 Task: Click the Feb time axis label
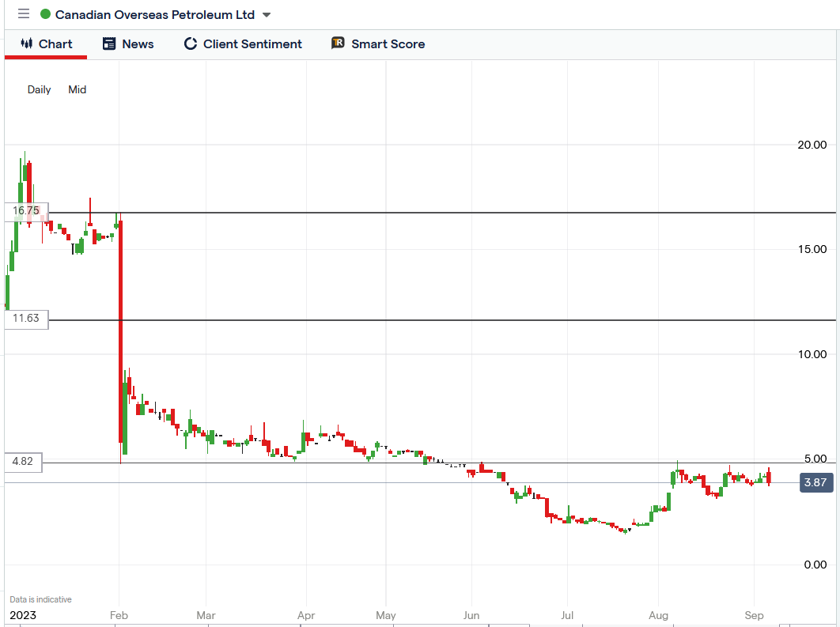click(x=119, y=615)
